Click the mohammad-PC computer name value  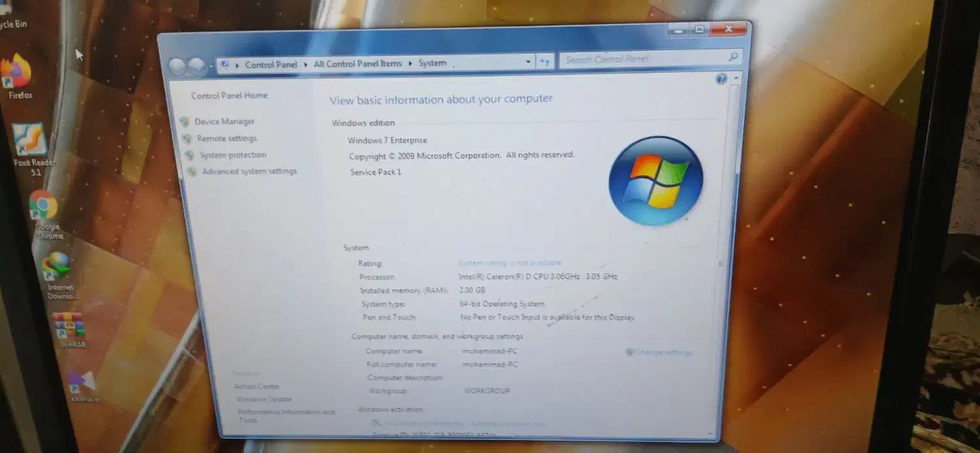tap(490, 352)
